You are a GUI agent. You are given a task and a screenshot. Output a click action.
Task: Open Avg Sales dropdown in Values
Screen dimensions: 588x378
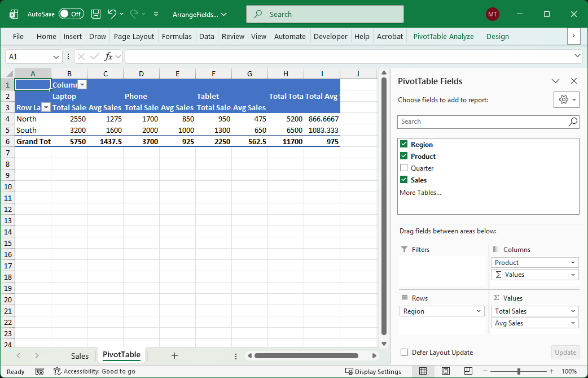pyautogui.click(x=573, y=323)
